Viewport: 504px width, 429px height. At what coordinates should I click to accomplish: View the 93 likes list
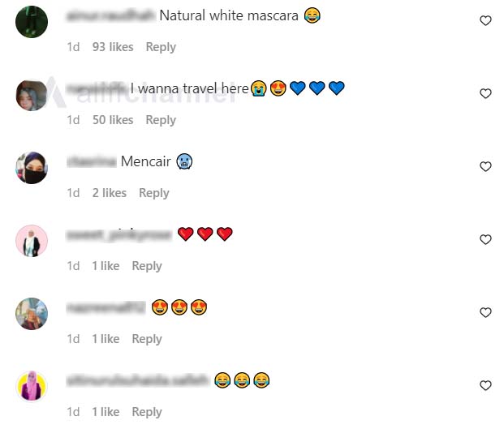pyautogui.click(x=113, y=47)
